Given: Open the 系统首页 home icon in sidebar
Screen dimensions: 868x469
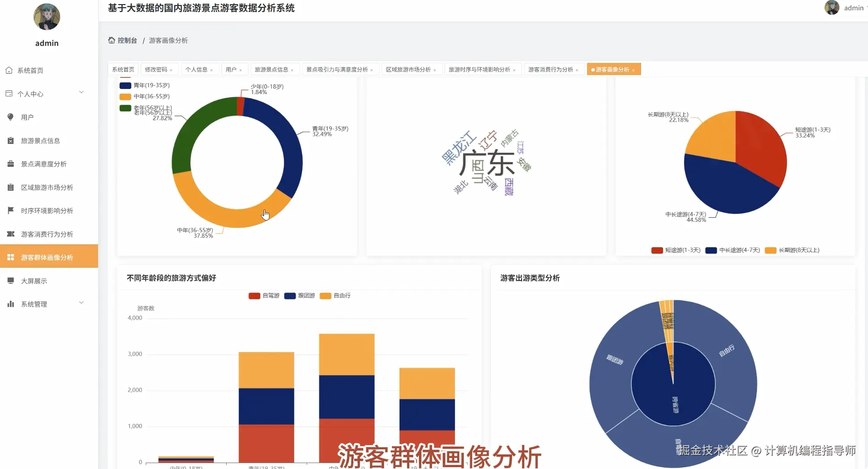Looking at the screenshot, I should 30,70.
